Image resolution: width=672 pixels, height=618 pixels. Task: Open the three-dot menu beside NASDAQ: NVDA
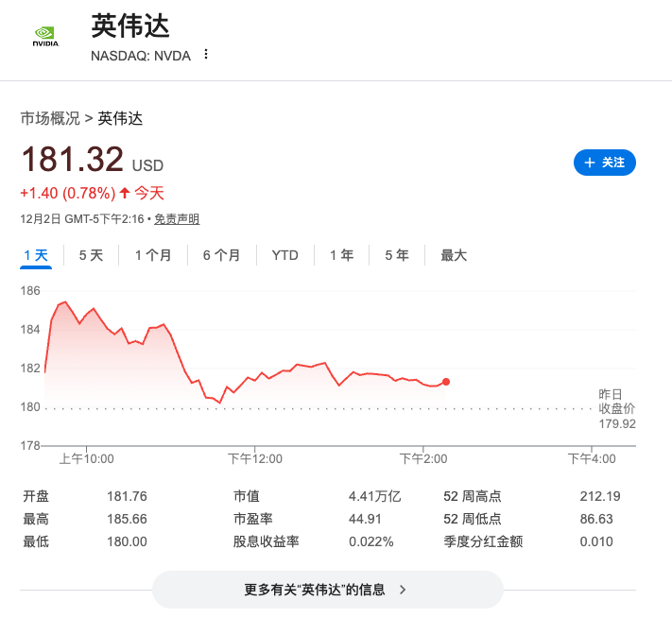tap(206, 55)
